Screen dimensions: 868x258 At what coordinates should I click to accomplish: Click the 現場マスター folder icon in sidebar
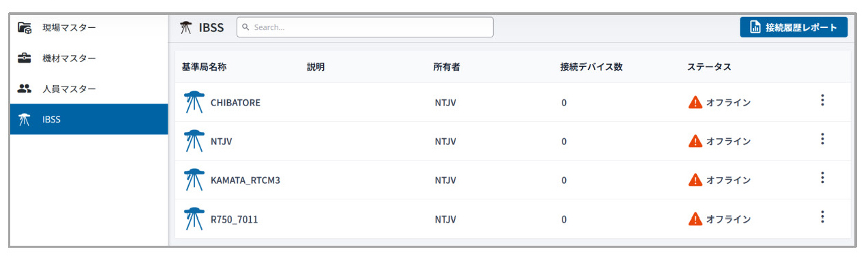coord(25,28)
